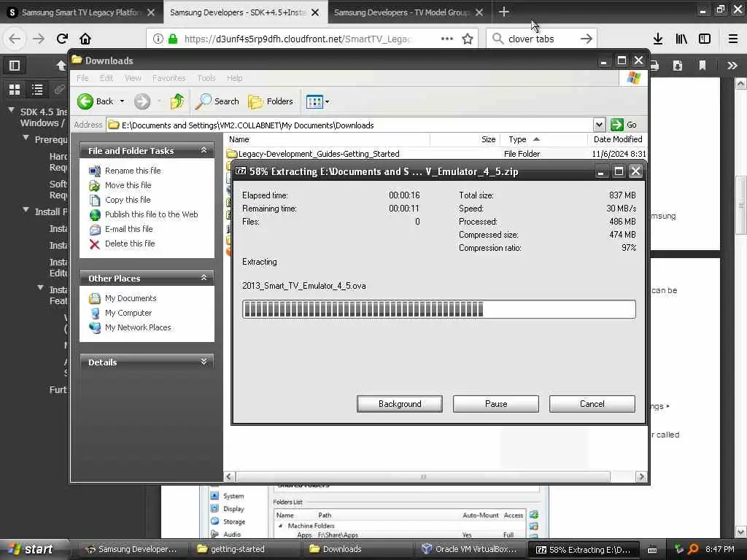Open Firefox downloads arrow icon

coord(658,39)
